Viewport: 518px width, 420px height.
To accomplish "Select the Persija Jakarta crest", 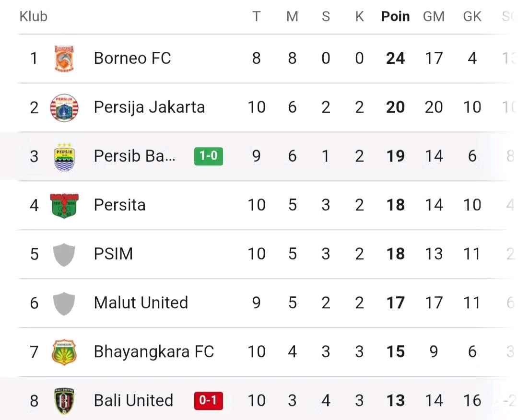I will (64, 107).
